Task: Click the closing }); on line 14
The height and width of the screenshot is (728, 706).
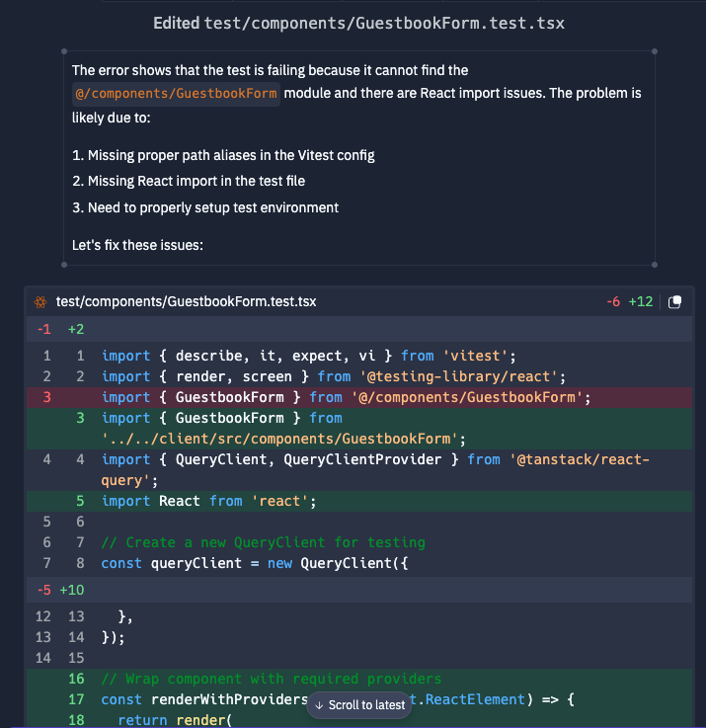Action: tap(114, 637)
